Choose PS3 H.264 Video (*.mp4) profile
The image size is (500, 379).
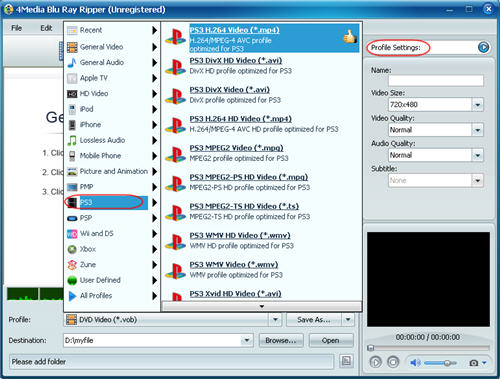tap(261, 38)
